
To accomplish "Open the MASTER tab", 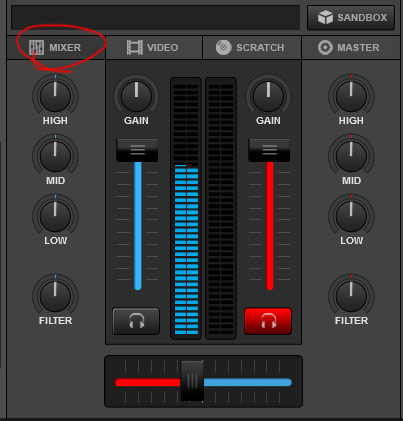I will click(x=351, y=48).
